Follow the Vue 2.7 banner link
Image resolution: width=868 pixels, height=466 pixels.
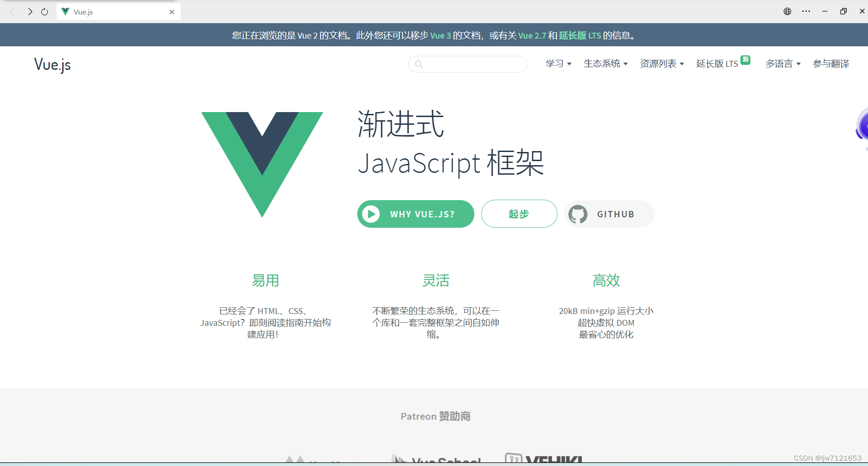[x=532, y=35]
